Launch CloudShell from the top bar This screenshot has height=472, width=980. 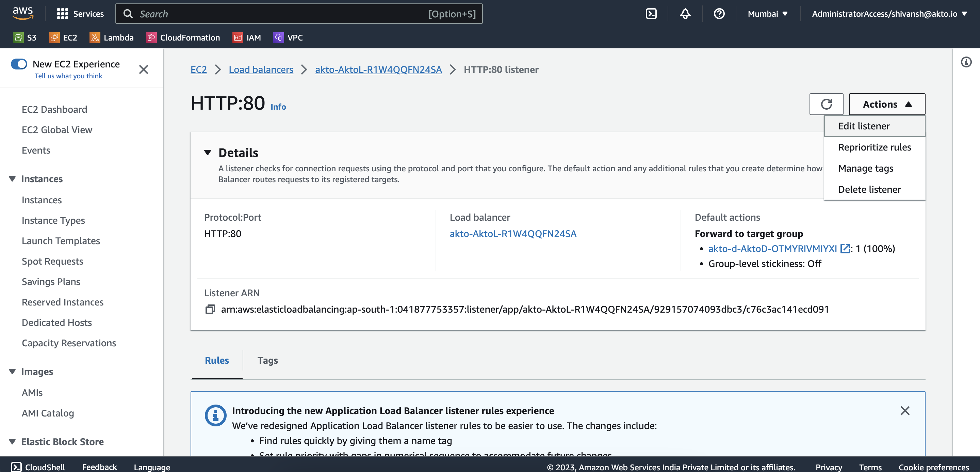click(x=651, y=13)
